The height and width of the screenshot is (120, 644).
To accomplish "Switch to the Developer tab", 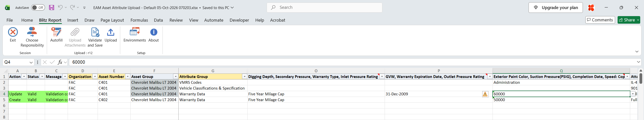I will point(239,20).
